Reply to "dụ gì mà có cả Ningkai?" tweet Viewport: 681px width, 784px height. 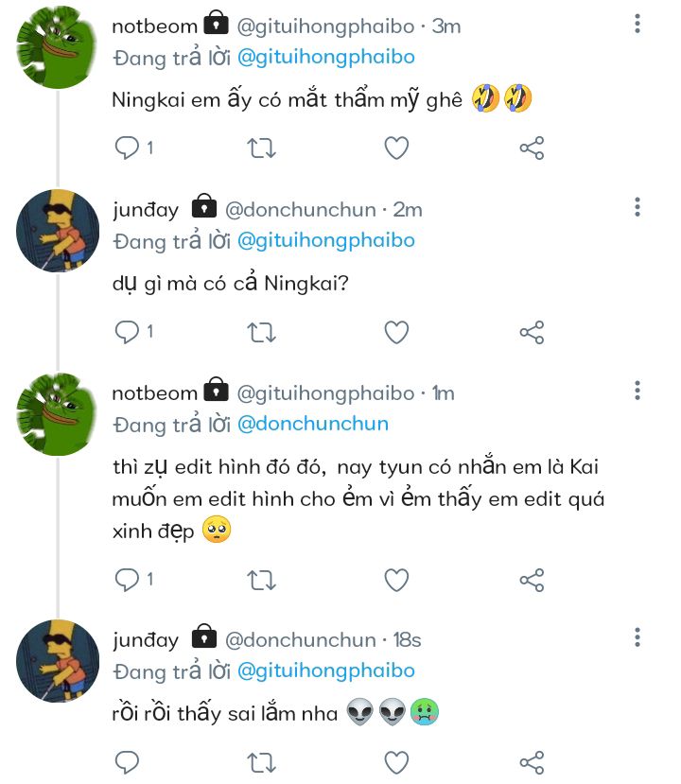click(x=127, y=332)
